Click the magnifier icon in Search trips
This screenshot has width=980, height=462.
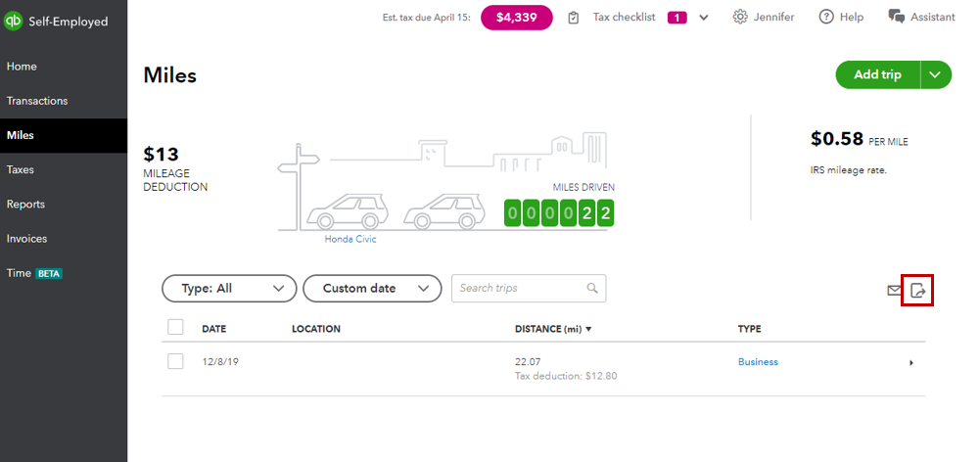(x=592, y=288)
